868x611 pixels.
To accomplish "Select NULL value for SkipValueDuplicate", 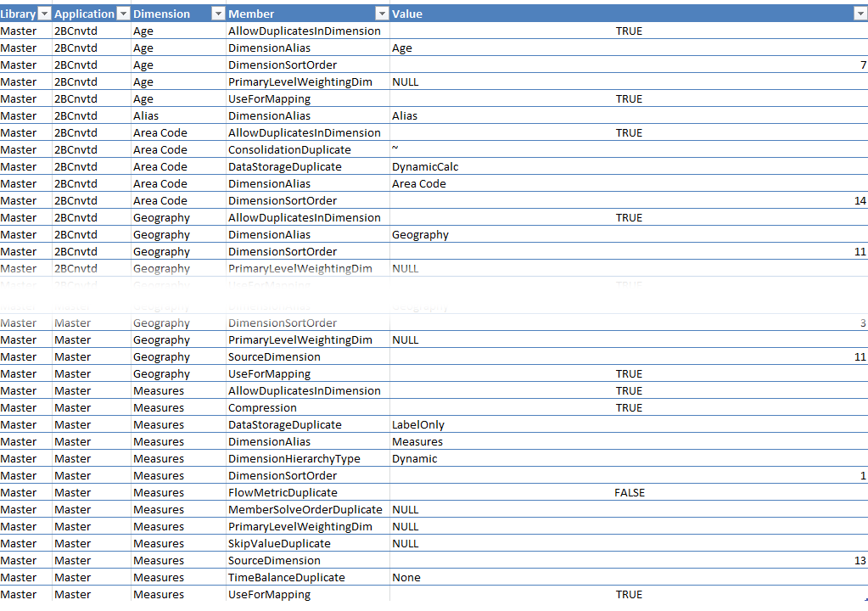I will pos(629,543).
